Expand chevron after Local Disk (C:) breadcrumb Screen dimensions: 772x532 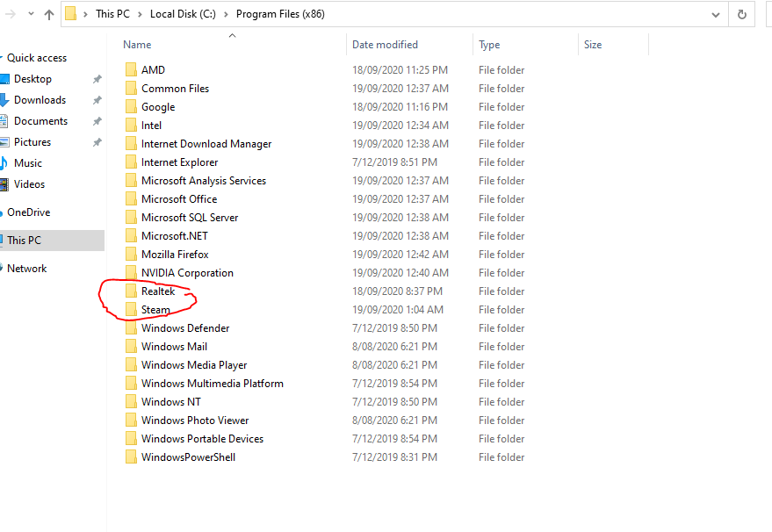[x=226, y=14]
